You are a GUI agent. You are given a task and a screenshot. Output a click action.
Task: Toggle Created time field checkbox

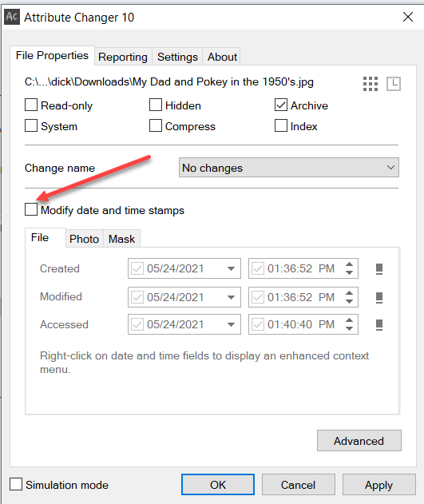point(258,268)
